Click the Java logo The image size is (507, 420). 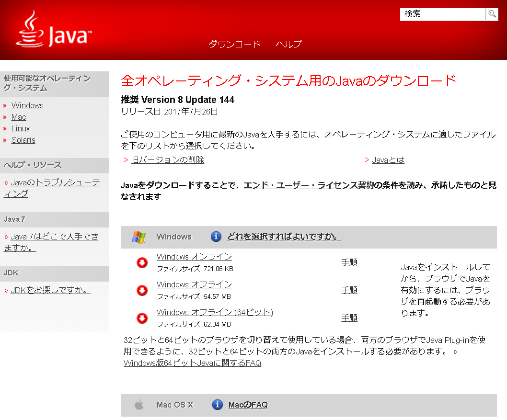(54, 29)
